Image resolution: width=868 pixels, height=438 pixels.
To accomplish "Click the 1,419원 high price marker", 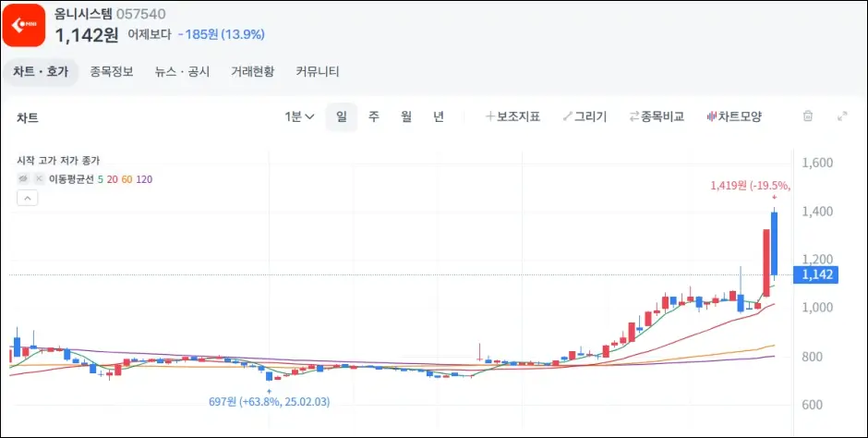I will click(751, 186).
